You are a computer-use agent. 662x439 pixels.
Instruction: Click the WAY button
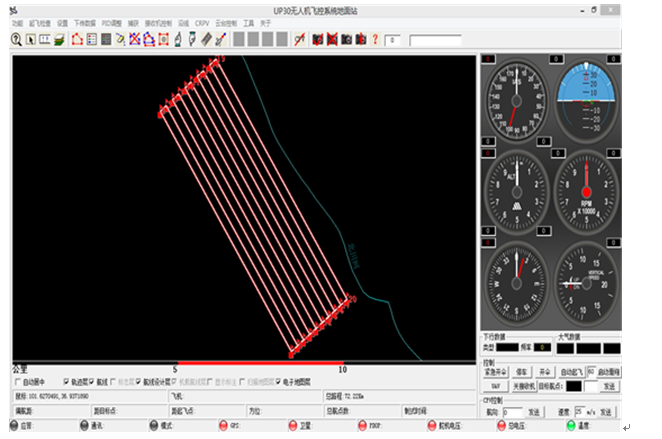[496, 386]
